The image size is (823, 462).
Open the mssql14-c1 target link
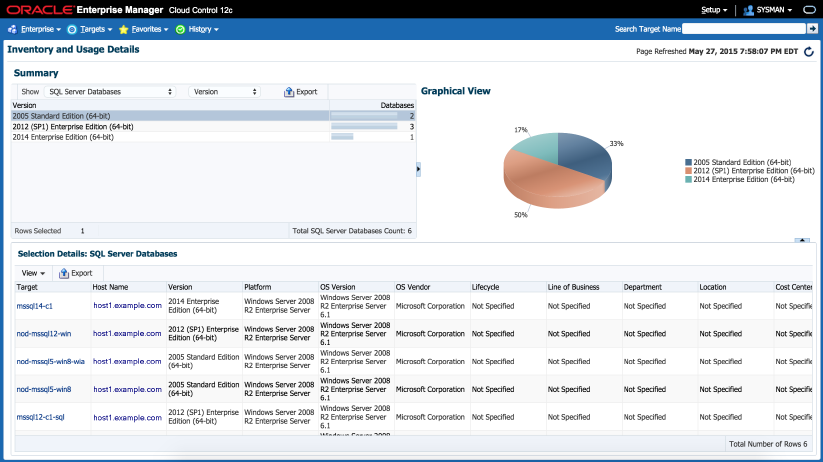coord(35,306)
